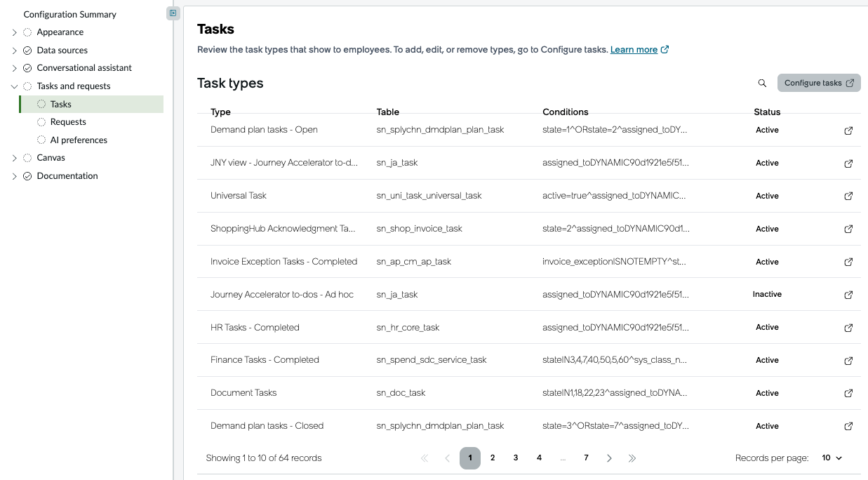Click table cell sn_shop_invoice_task
The width and height of the screenshot is (868, 480).
click(420, 229)
